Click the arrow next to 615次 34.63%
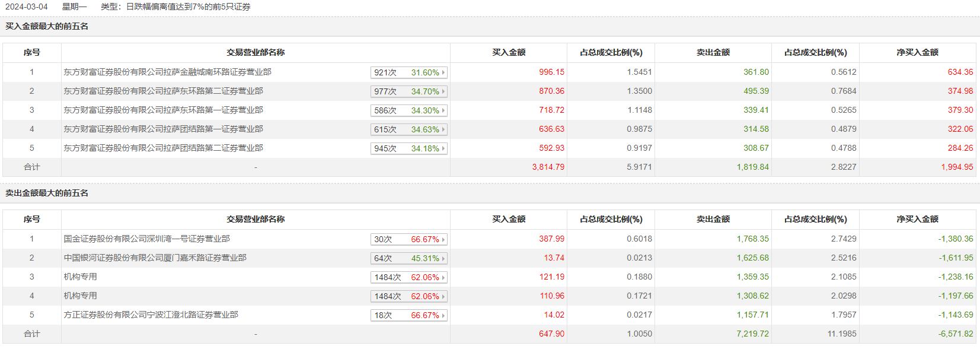Screen dimensions: 980x349 443,129
